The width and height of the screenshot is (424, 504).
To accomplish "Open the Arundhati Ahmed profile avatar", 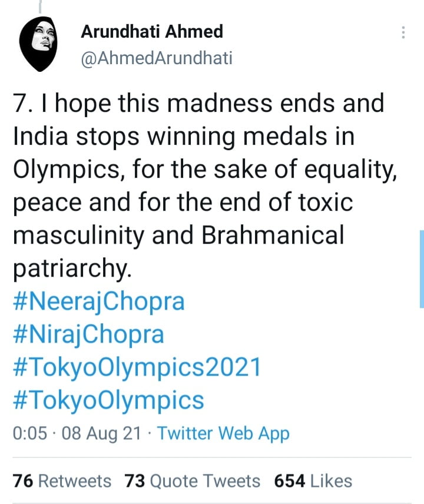I will tap(37, 43).
